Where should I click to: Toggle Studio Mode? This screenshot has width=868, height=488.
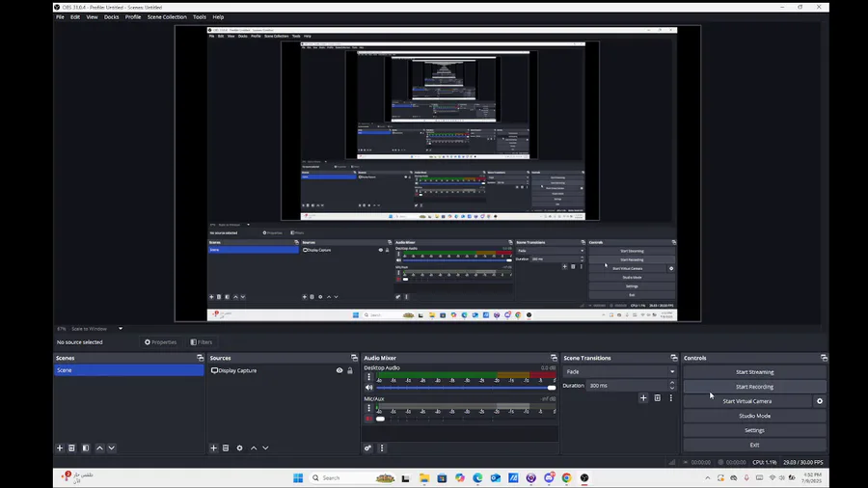[x=754, y=416]
